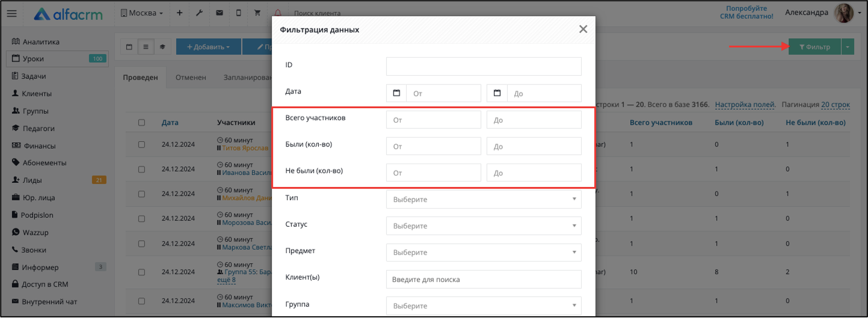Open Настройка полей link
The width and height of the screenshot is (868, 318).
pyautogui.click(x=745, y=105)
